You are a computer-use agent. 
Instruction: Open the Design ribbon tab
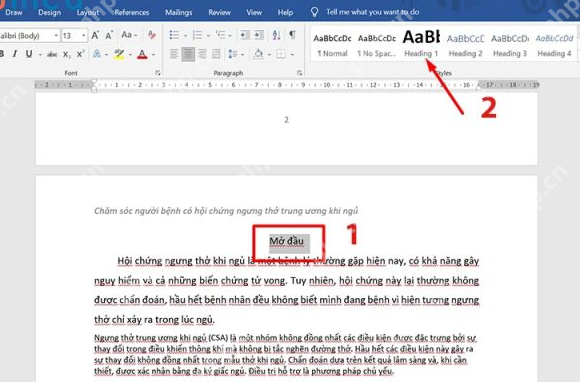pos(49,13)
